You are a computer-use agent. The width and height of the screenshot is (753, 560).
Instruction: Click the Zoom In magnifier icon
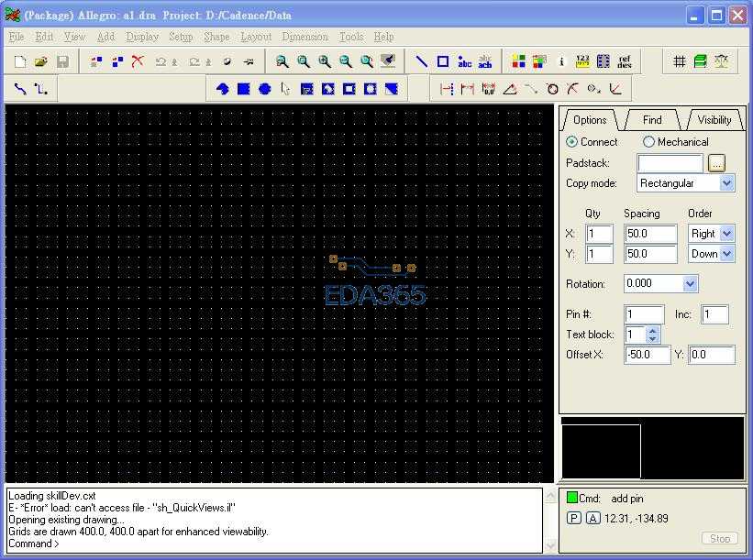coord(324,61)
